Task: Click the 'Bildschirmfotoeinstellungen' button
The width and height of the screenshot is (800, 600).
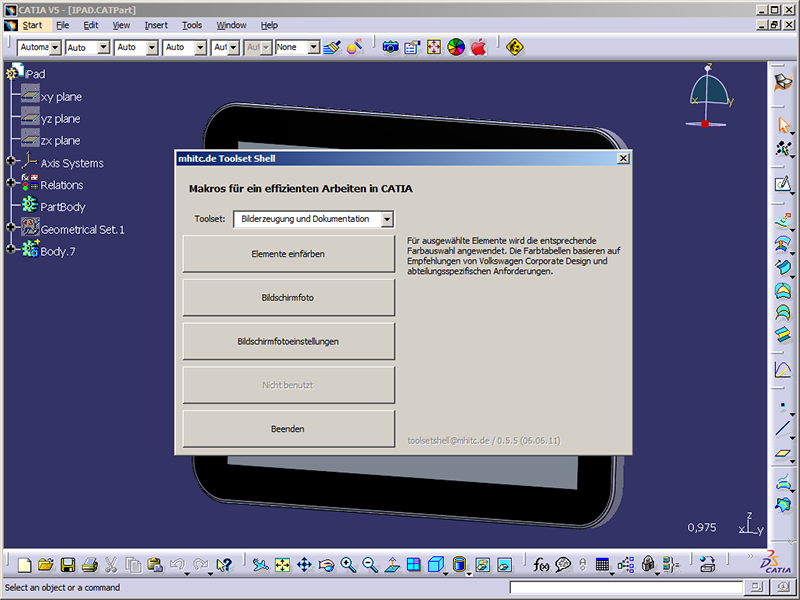Action: point(289,341)
